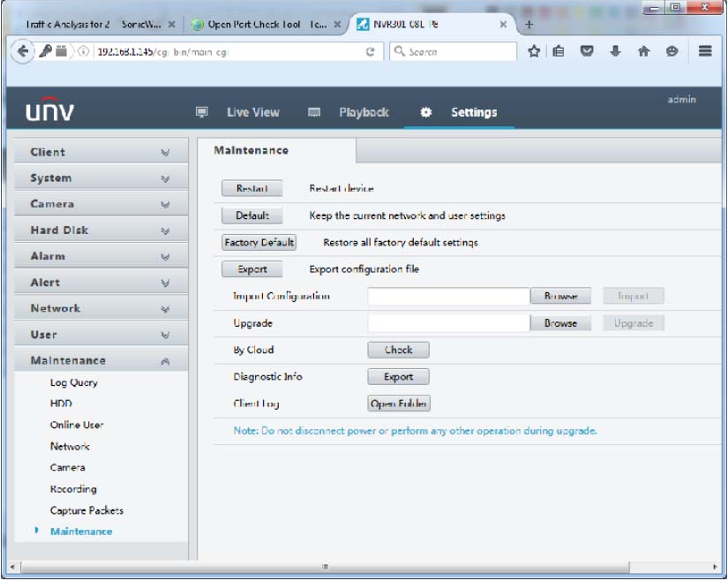Click the bookmark star icon
Viewport: 728px width, 581px height.
pos(534,51)
